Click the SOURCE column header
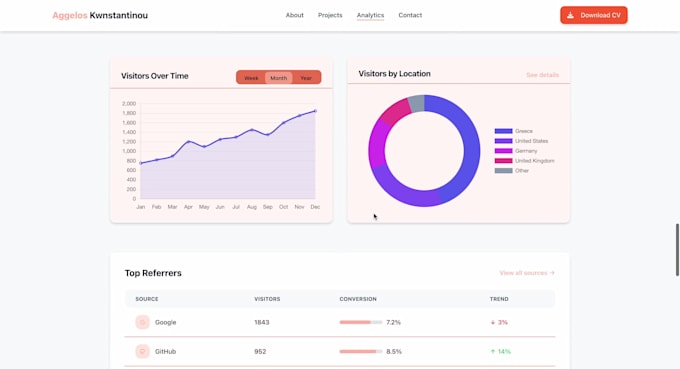 point(147,299)
